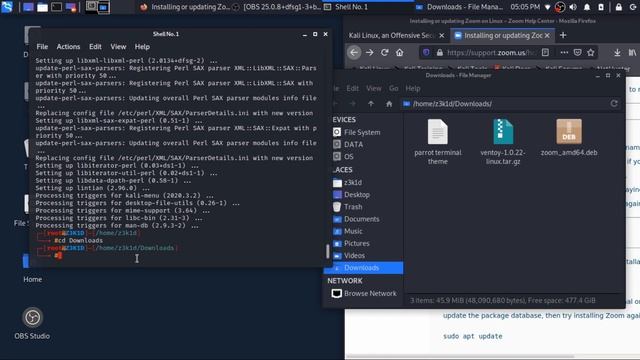Switch to Firefox 'Installing or updating Zo...' taskbar item

coord(184,7)
